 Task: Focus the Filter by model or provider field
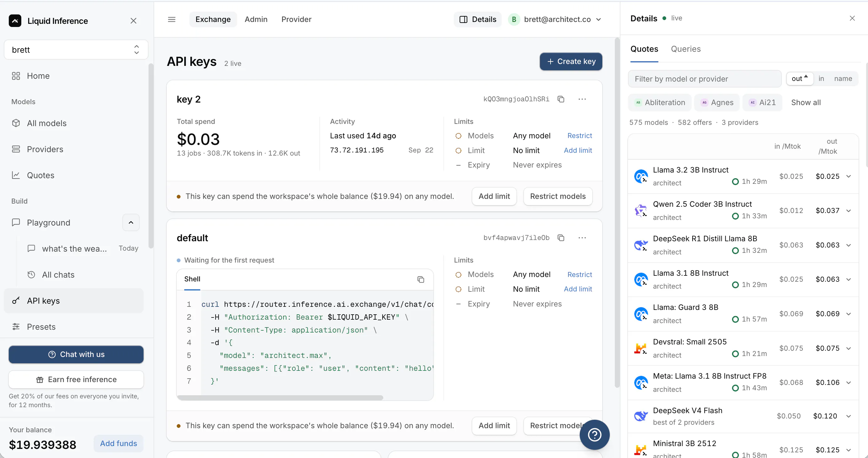(704, 79)
